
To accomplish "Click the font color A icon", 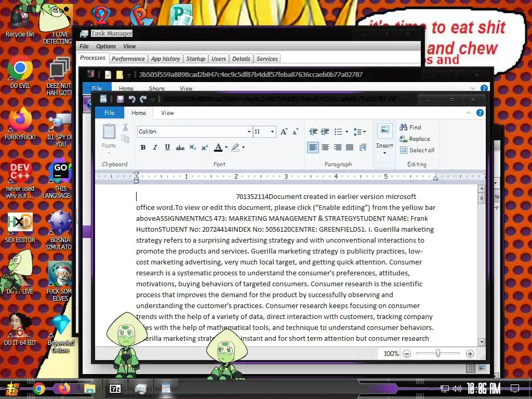I will tap(218, 147).
